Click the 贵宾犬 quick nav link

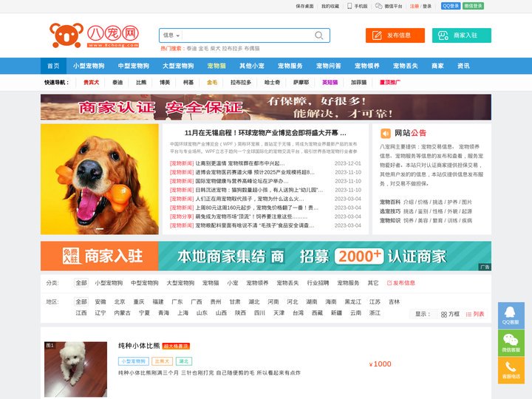tap(92, 82)
